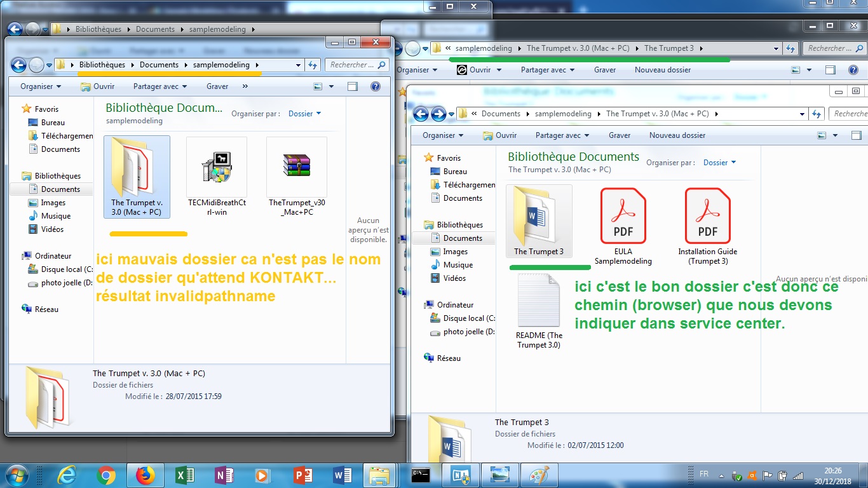Click Ouvrir in the PDF files window
The height and width of the screenshot is (488, 868).
pos(499,135)
